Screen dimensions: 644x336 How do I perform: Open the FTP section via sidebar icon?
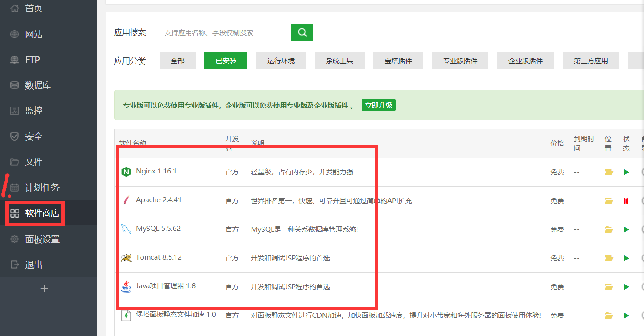point(15,59)
